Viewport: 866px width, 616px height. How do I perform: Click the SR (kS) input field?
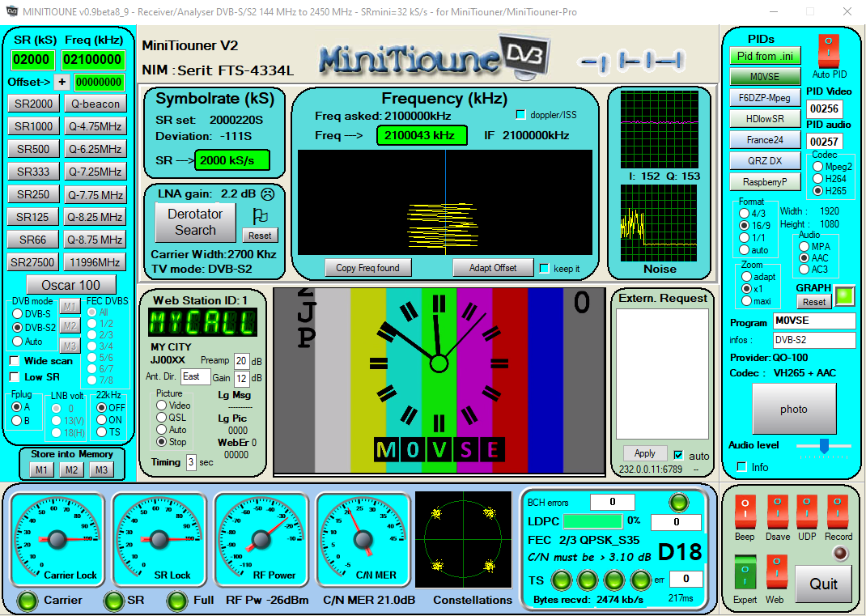pyautogui.click(x=33, y=60)
